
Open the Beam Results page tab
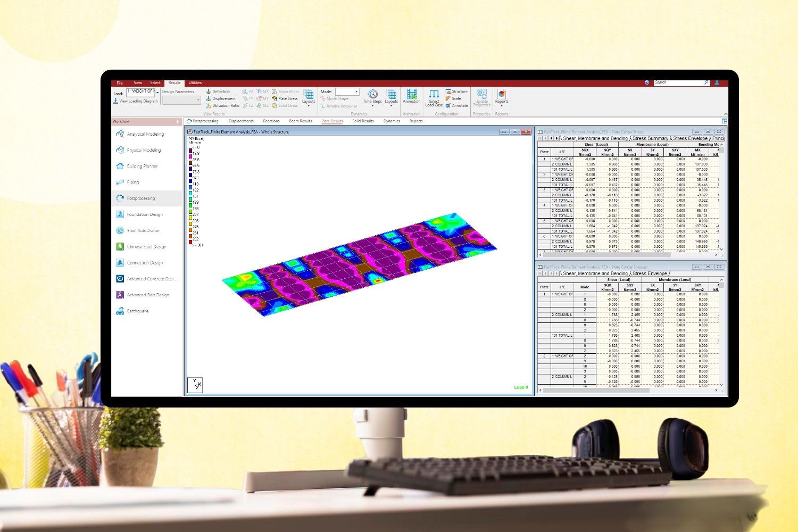(x=300, y=121)
